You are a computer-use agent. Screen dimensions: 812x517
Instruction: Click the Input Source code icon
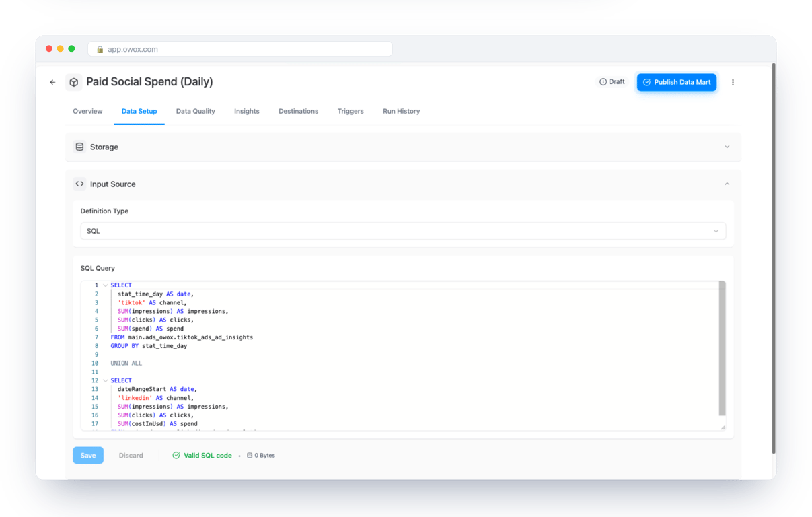click(x=79, y=184)
